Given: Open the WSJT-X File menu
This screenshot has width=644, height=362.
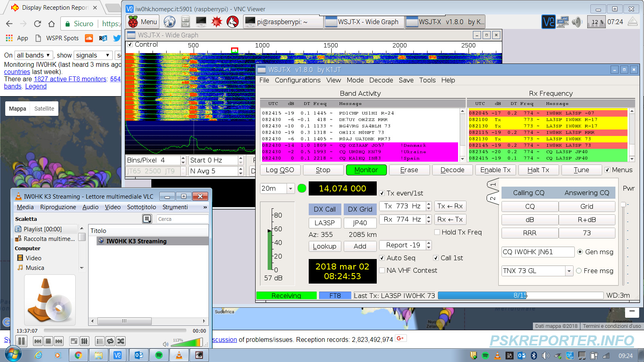Looking at the screenshot, I should click(x=264, y=80).
